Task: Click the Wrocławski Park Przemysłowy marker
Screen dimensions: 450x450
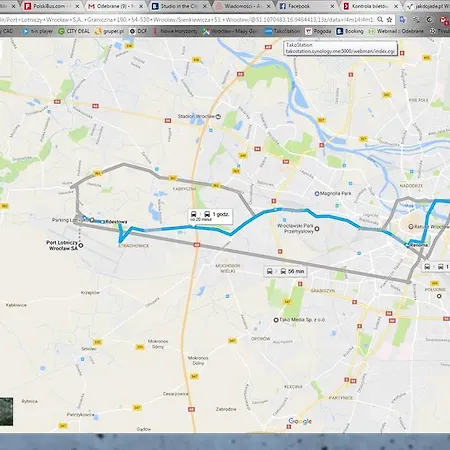Action: pyautogui.click(x=317, y=229)
